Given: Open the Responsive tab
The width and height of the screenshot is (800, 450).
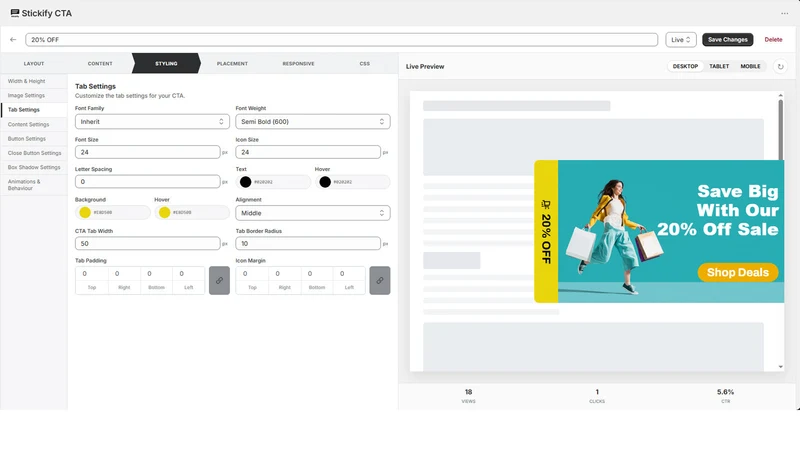Looking at the screenshot, I should 298,64.
